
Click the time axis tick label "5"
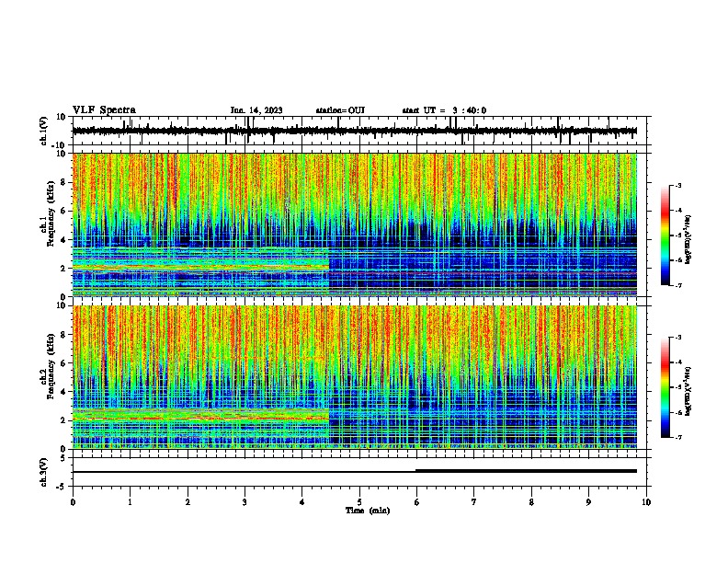point(359,502)
